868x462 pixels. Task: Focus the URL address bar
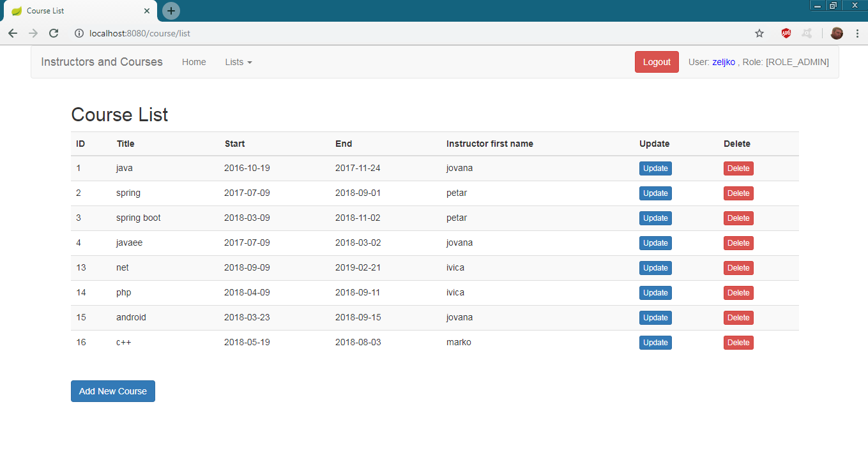click(x=383, y=33)
